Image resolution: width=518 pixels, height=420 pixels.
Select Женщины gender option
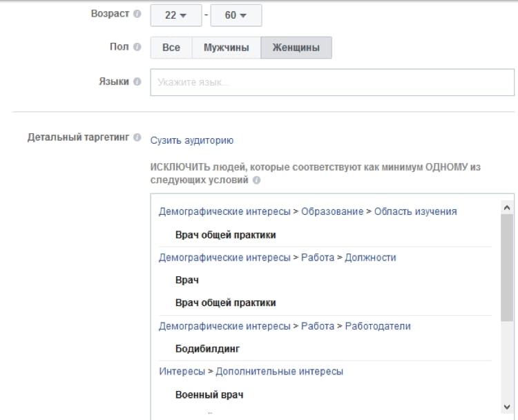tap(296, 48)
